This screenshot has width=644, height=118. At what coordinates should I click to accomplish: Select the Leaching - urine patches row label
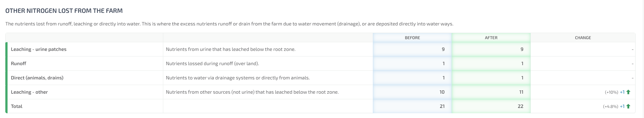[39, 49]
